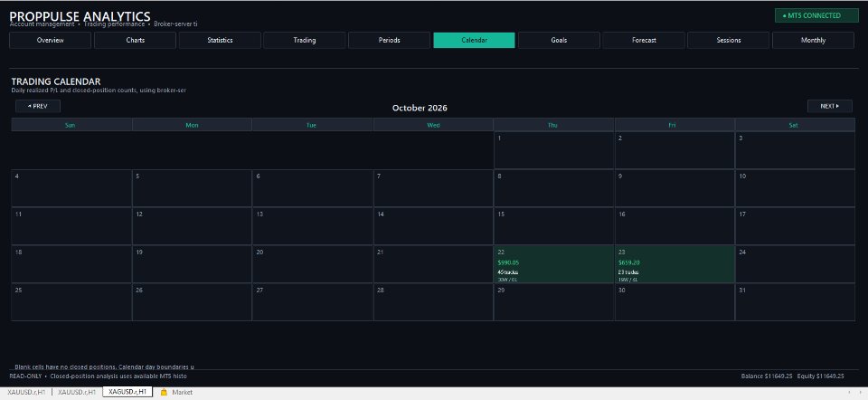Click the Mon column header

[192, 125]
